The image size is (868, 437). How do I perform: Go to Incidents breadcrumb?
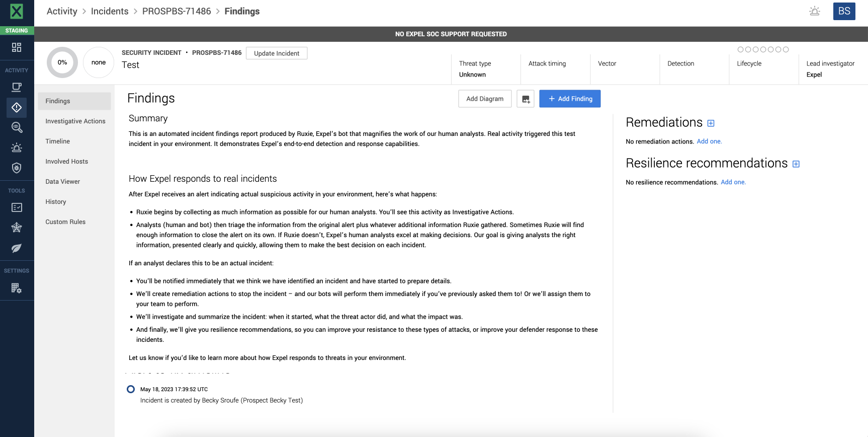coord(110,11)
